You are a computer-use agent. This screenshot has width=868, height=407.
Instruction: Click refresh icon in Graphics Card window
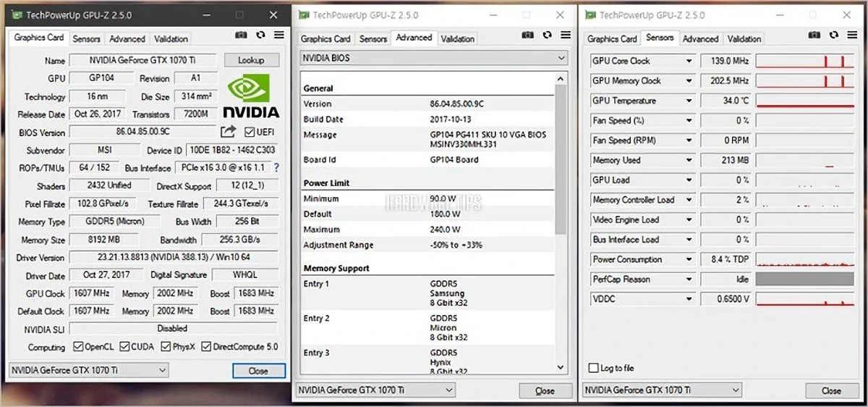260,35
